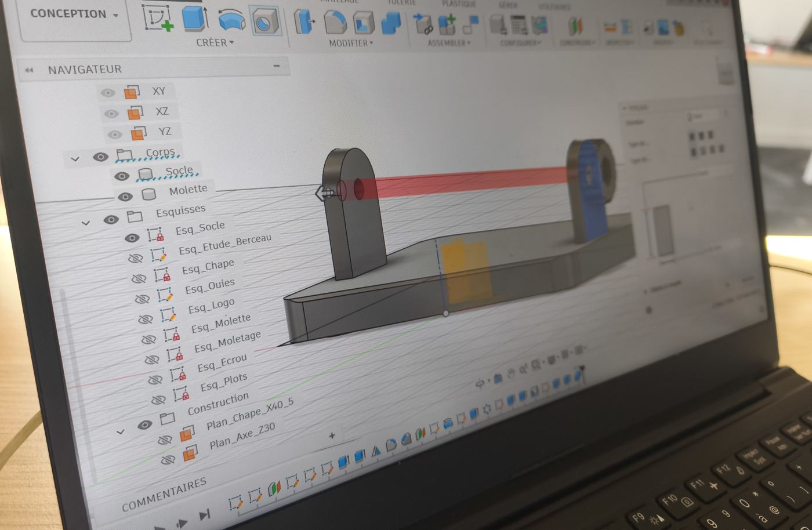Hide the Esq_Socle sketch
The width and height of the screenshot is (812, 530).
click(132, 238)
